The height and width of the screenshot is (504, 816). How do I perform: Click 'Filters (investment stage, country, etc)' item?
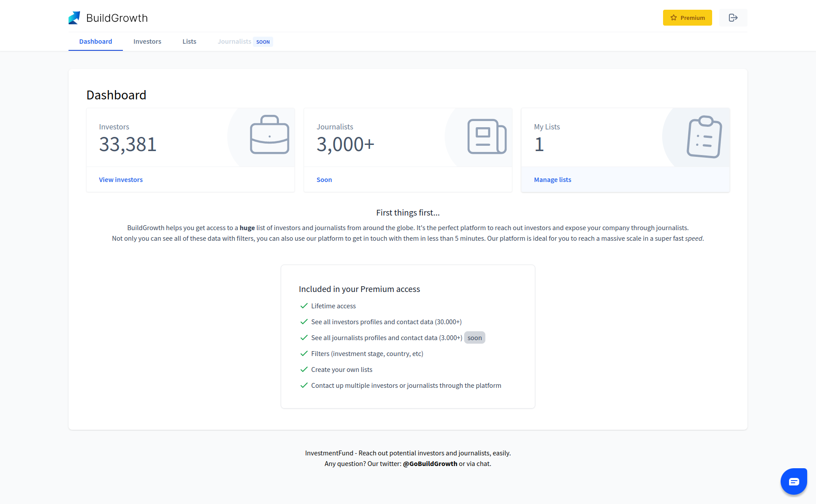point(367,354)
